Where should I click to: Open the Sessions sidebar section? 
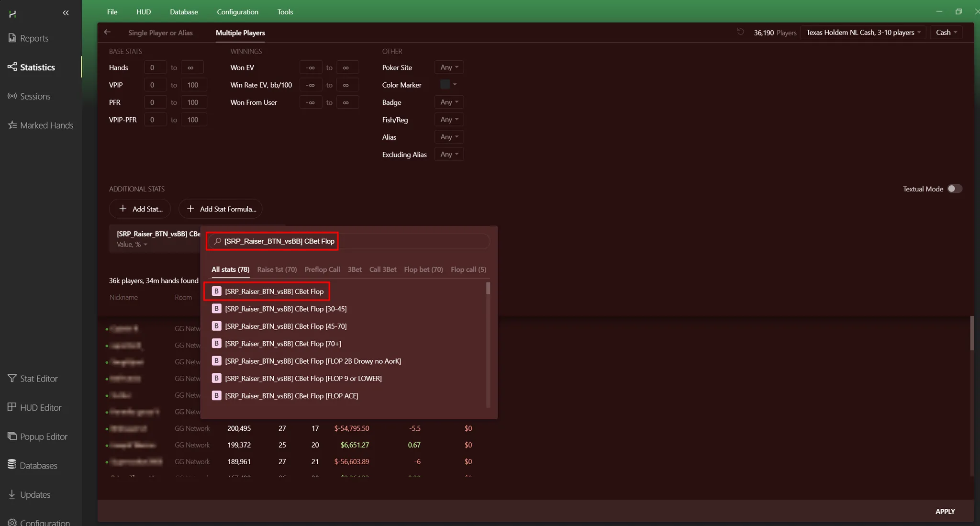34,96
